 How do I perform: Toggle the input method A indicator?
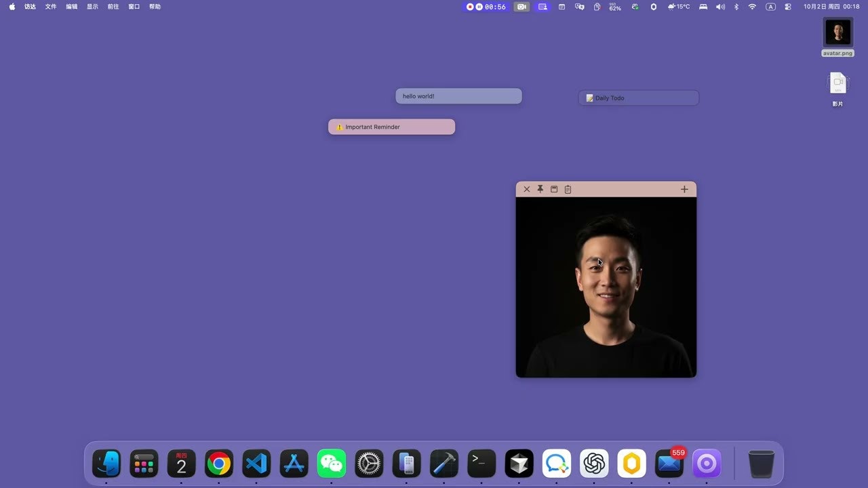tap(770, 7)
